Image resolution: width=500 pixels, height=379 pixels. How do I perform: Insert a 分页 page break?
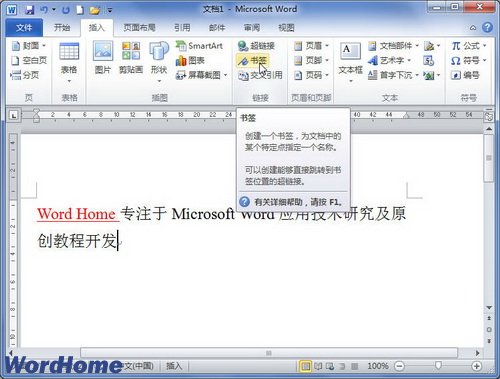[x=25, y=75]
